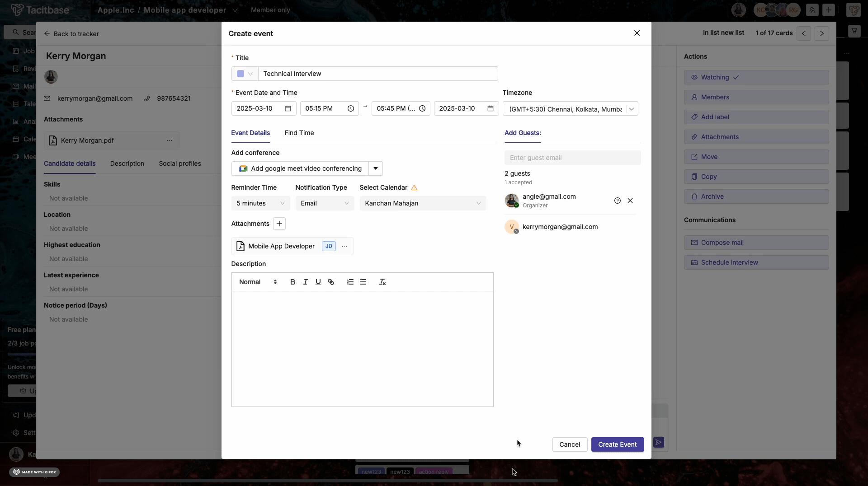This screenshot has height=486, width=868.
Task: Open start date calendar picker icon
Action: click(288, 108)
